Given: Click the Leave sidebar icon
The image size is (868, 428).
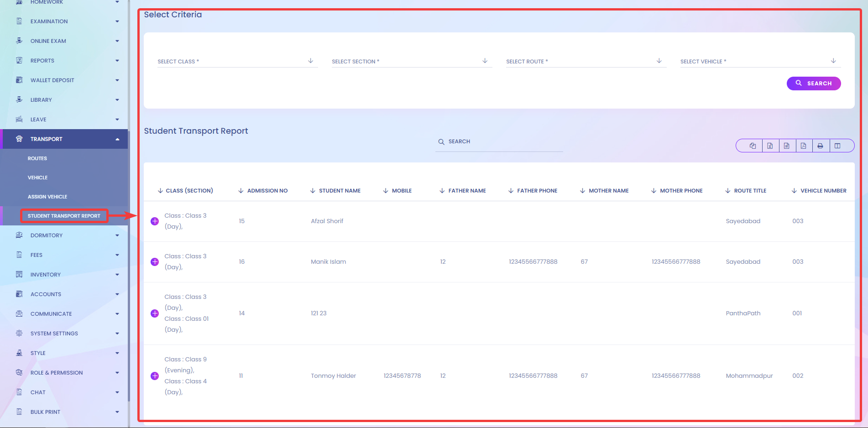Looking at the screenshot, I should coord(19,119).
